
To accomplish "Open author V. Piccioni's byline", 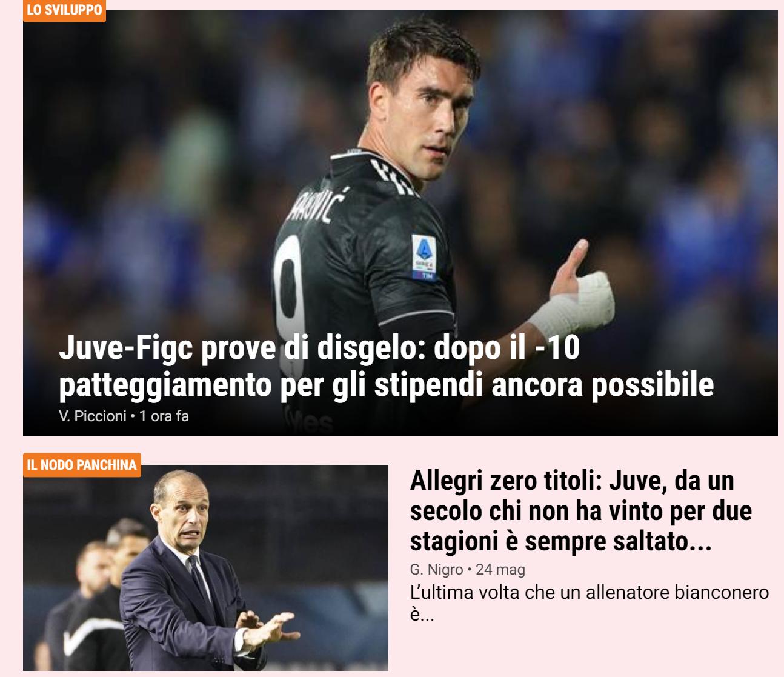I will [x=93, y=416].
